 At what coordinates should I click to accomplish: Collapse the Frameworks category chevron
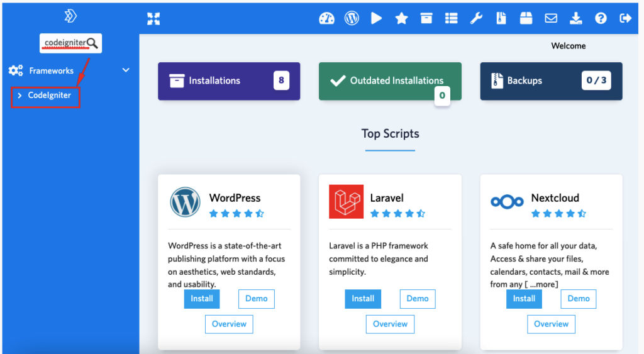coord(126,70)
